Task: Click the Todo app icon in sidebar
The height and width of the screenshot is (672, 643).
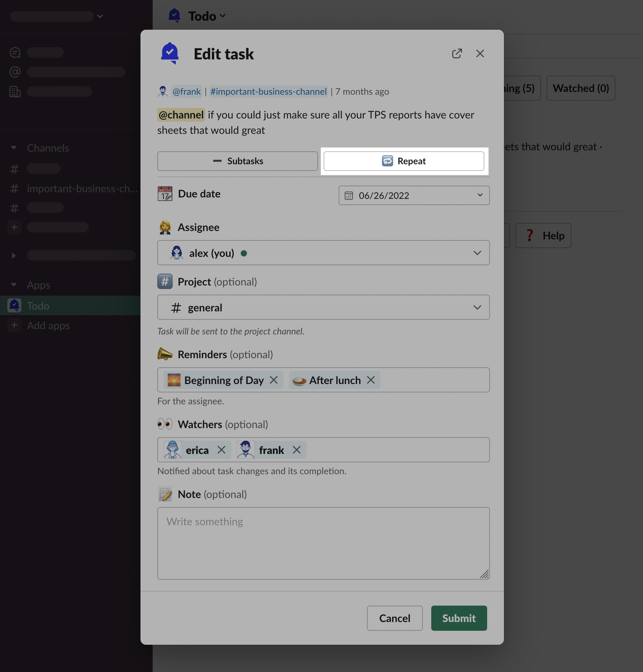Action: pos(14,306)
